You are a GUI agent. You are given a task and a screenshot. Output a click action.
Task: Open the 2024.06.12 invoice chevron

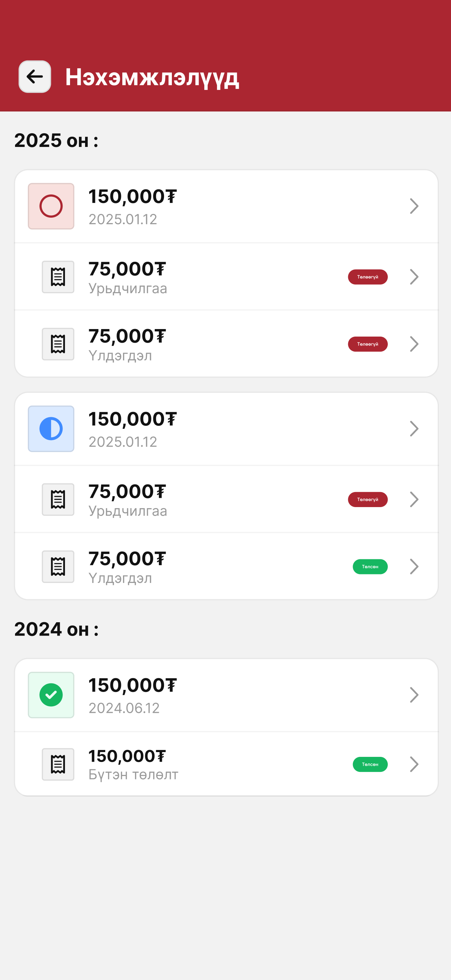414,695
